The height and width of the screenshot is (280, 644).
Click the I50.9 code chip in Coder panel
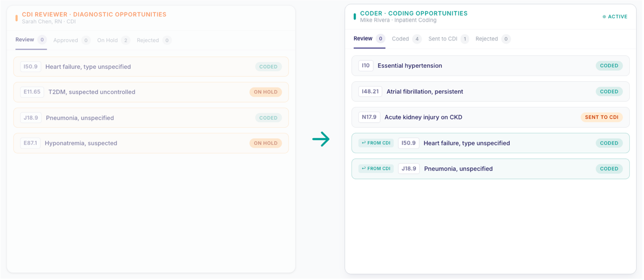point(409,143)
